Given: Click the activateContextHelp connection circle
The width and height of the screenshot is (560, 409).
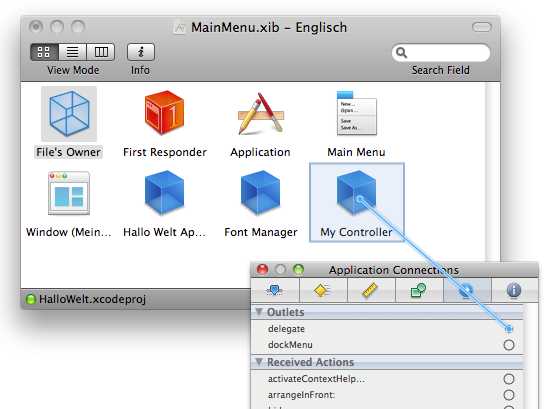Looking at the screenshot, I should (x=509, y=379).
